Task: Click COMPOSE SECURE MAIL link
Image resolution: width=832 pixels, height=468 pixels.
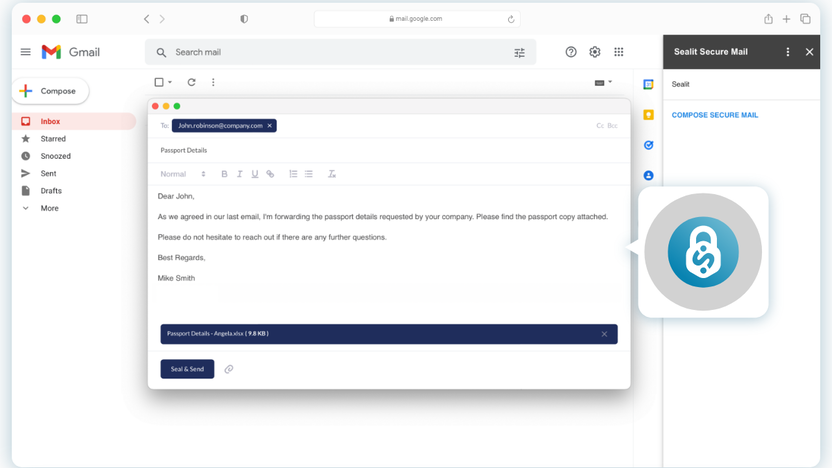Action: [715, 115]
